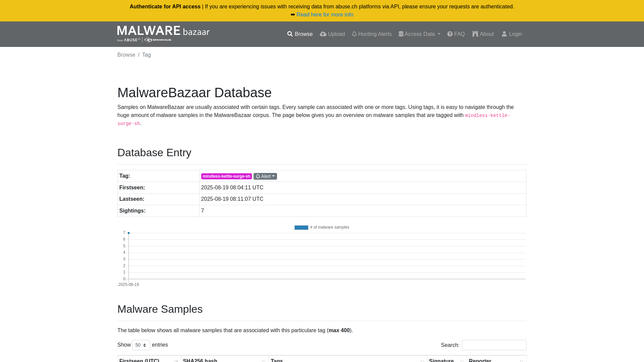Open the Browse menu item
Screen dimensions: 644x362
300,34
